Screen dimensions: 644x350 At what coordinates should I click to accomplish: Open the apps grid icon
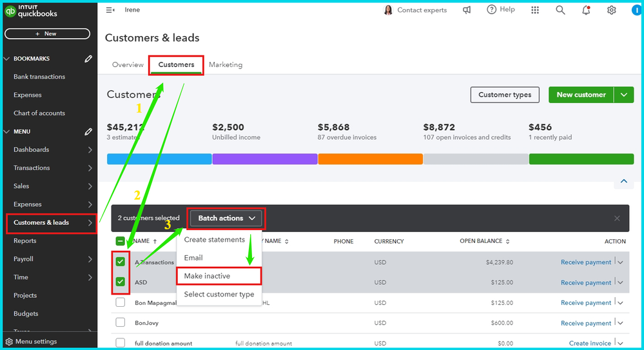point(535,10)
